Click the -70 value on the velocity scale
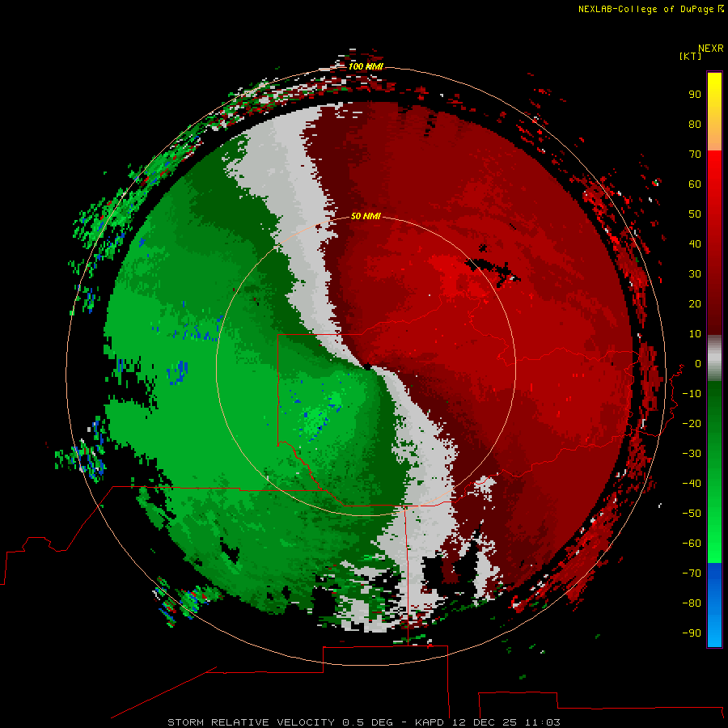 point(692,574)
